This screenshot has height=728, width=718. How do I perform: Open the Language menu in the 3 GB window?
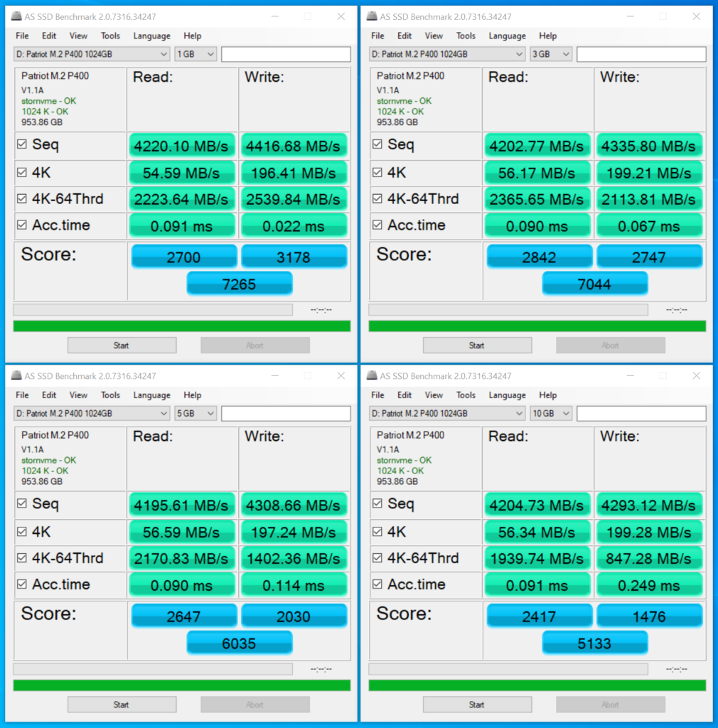tap(507, 36)
